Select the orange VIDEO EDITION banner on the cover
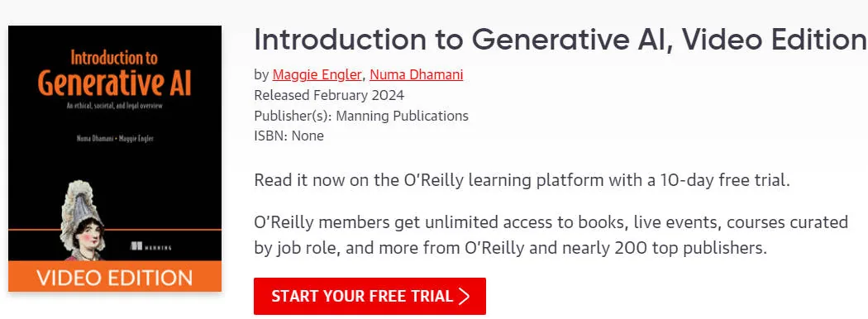 pos(115,276)
